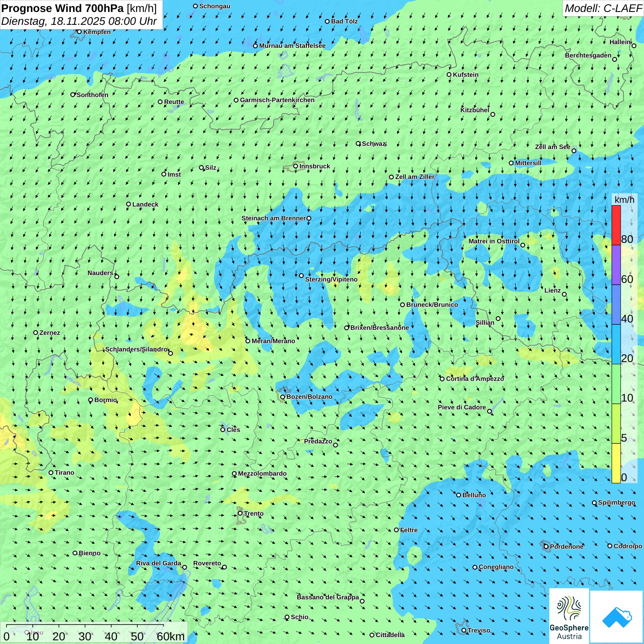Select the Innsbruck city label
This screenshot has height=644, width=644.
(315, 166)
